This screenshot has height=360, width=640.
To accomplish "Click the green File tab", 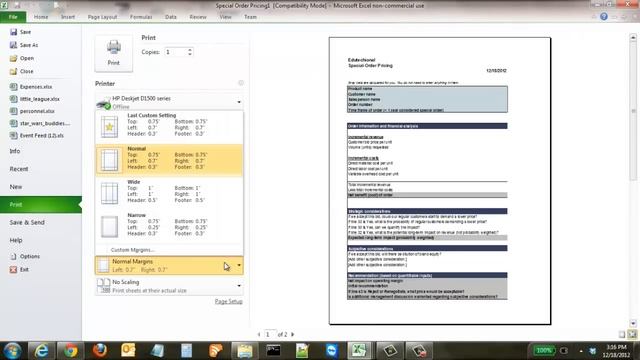I will tap(13, 17).
